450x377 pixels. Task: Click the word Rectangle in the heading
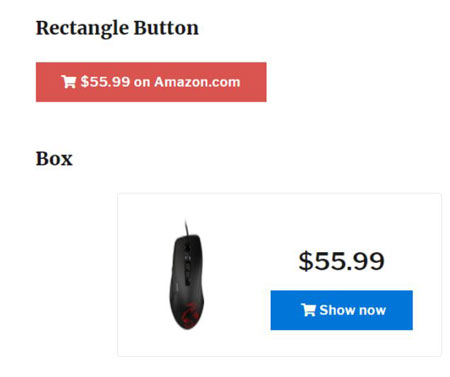82,29
